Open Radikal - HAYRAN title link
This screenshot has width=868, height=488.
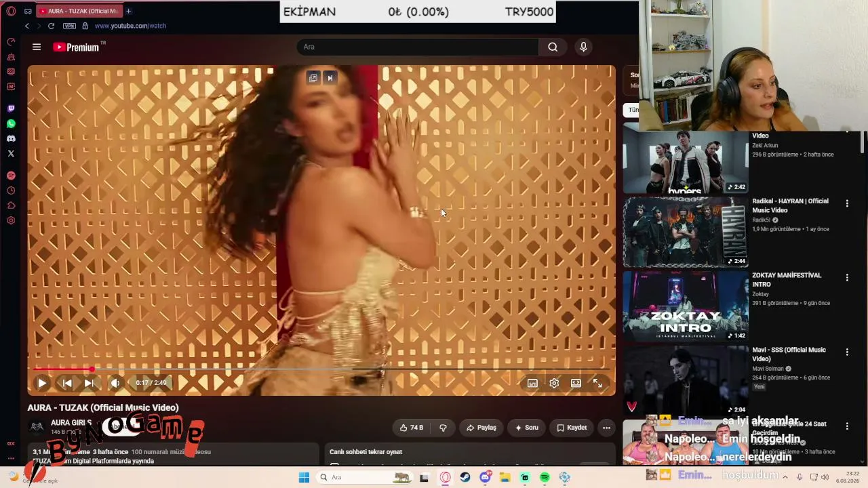pyautogui.click(x=790, y=205)
